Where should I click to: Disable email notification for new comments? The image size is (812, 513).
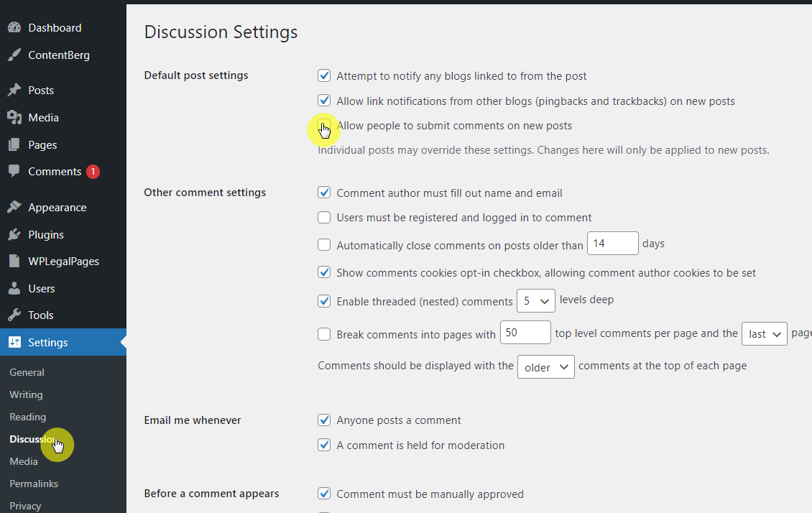(x=324, y=420)
